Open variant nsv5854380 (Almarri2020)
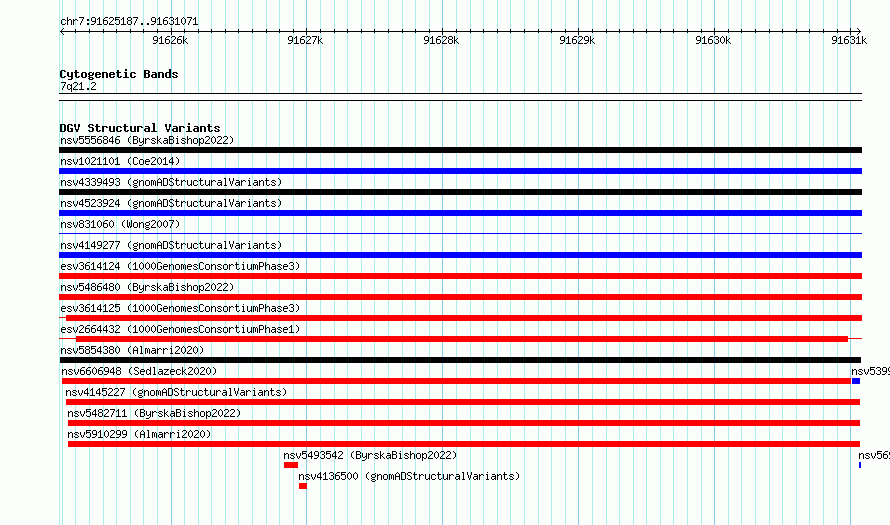890x525 pixels. click(132, 350)
